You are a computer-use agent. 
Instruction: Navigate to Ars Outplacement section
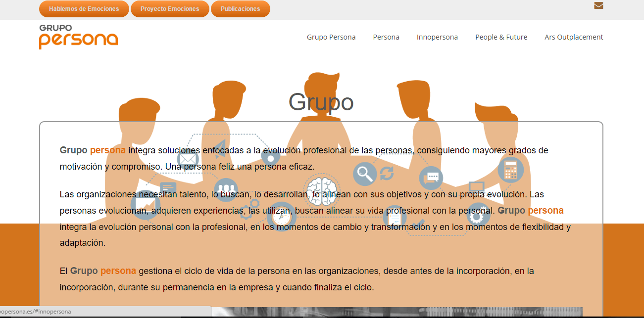(x=574, y=37)
